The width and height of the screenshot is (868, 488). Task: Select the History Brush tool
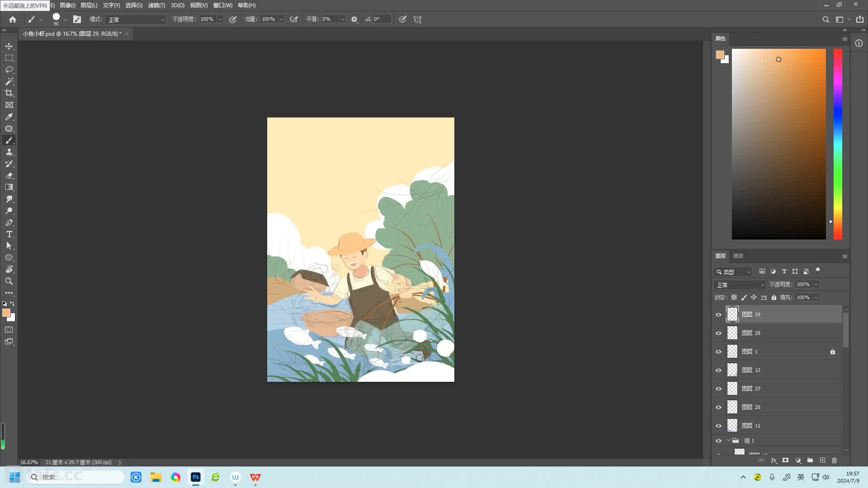point(9,164)
